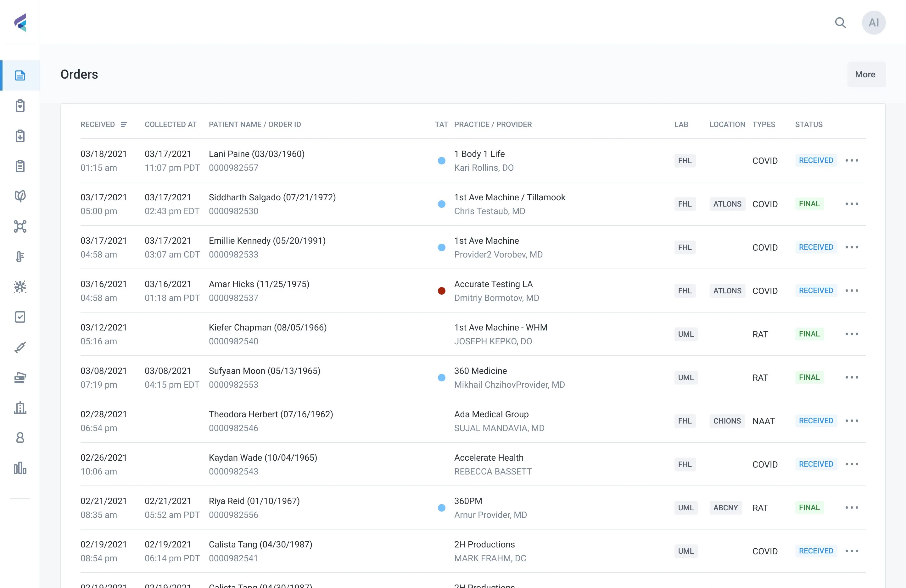Open the scanner machine sidebar icon

[x=20, y=377]
